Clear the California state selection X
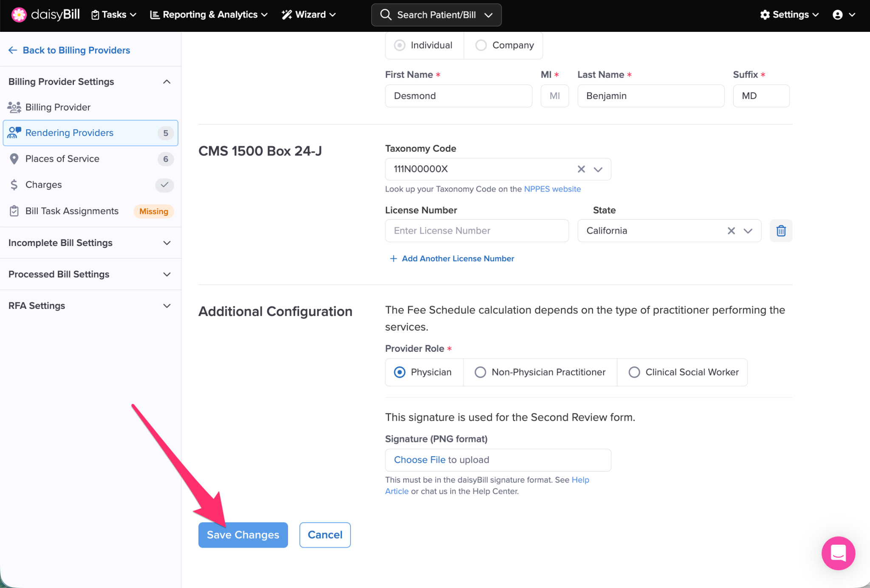This screenshot has height=588, width=870. tap(731, 231)
